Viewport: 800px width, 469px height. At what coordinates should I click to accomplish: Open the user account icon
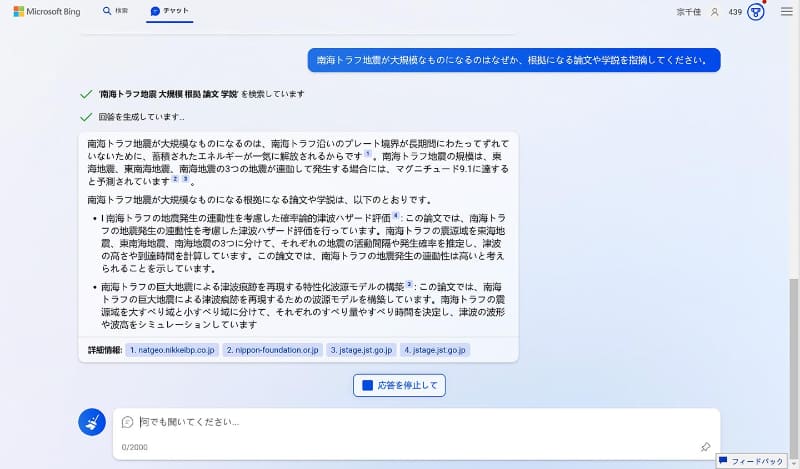click(715, 12)
